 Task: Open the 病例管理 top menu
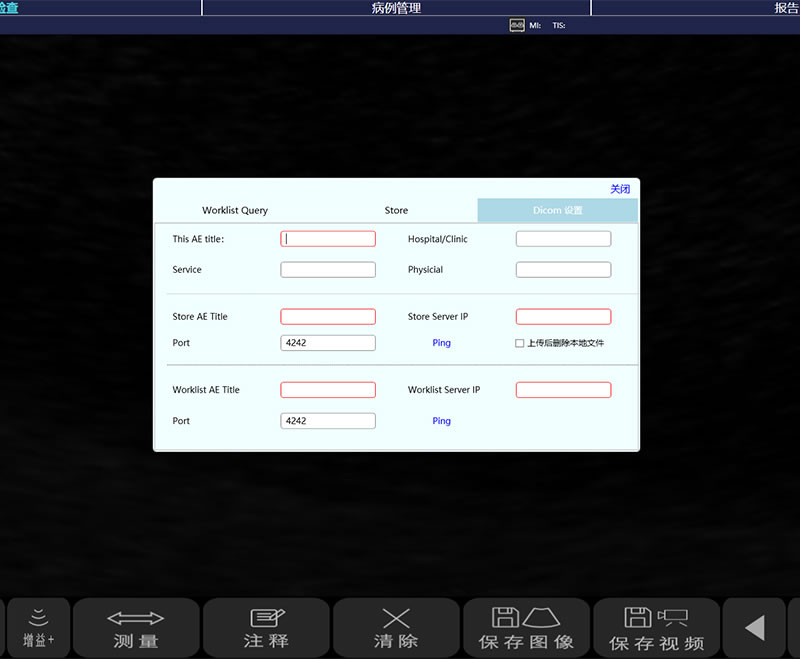[396, 8]
